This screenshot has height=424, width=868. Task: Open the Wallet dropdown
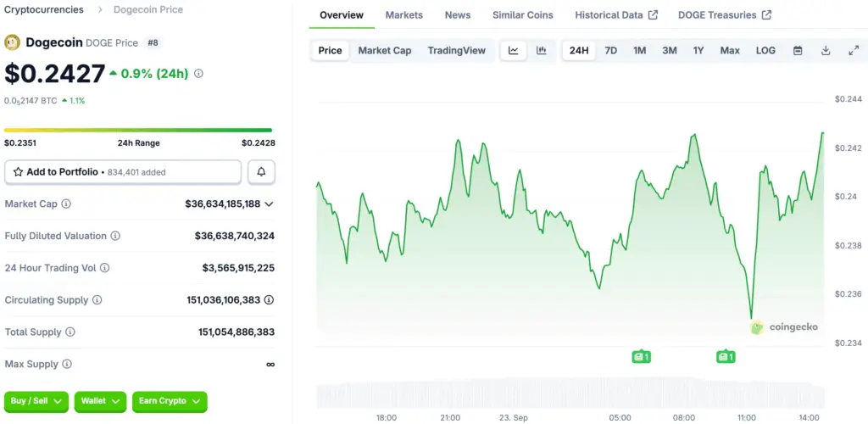point(100,401)
